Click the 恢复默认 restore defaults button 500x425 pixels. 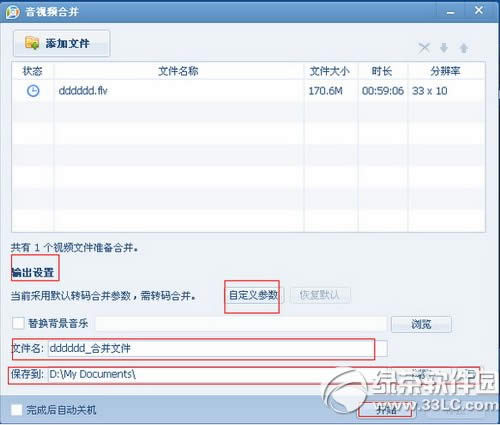tap(320, 295)
